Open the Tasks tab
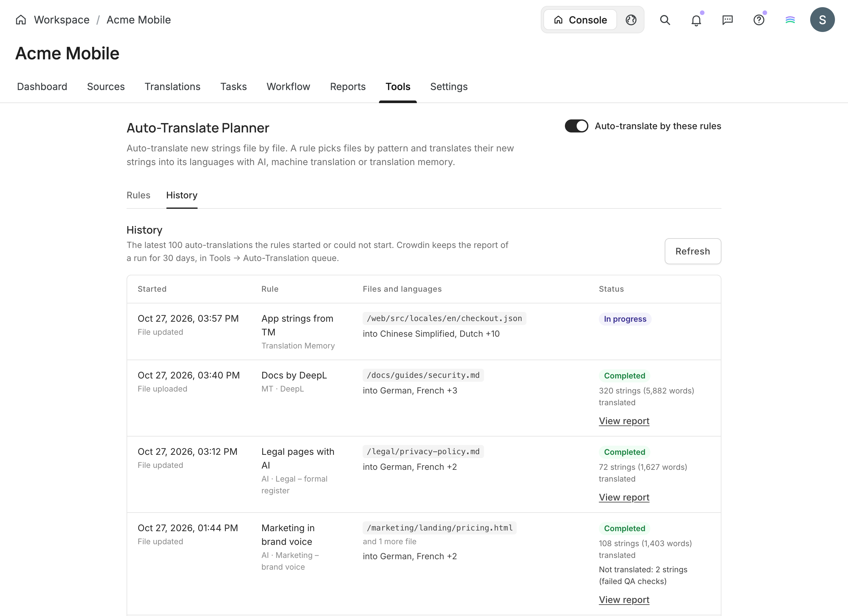This screenshot has width=848, height=616. coord(233,86)
